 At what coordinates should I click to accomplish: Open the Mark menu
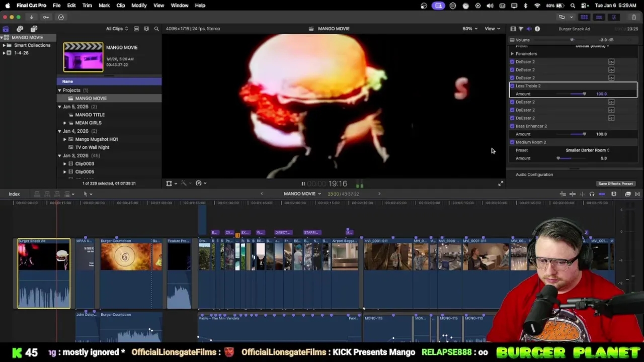[x=104, y=6]
